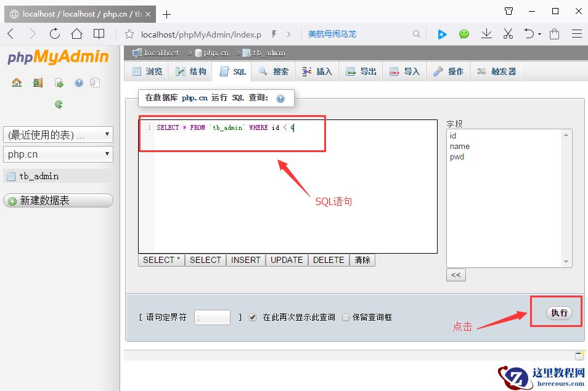Click the address bar search magnifier icon
This screenshot has width=588, height=391.
416,34
